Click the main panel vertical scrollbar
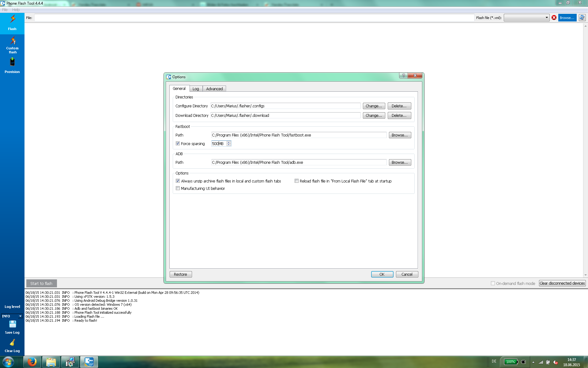Image resolution: width=588 pixels, height=368 pixels. tap(586, 150)
